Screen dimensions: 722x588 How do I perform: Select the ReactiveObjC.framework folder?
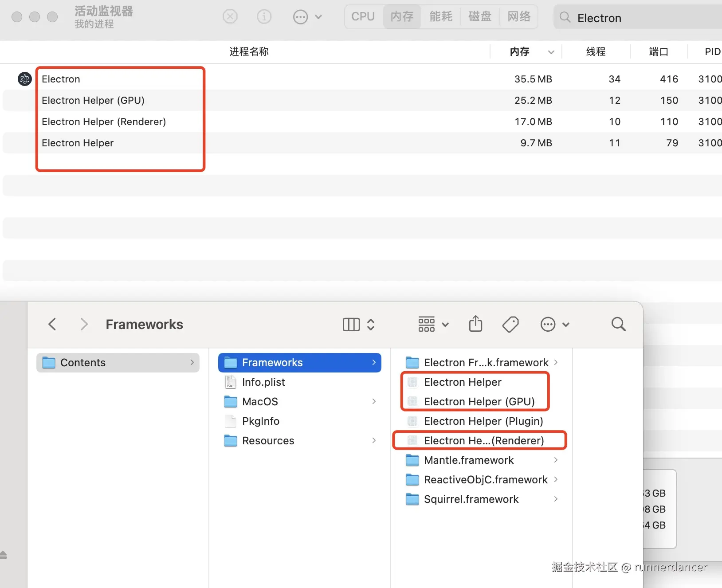tap(482, 480)
